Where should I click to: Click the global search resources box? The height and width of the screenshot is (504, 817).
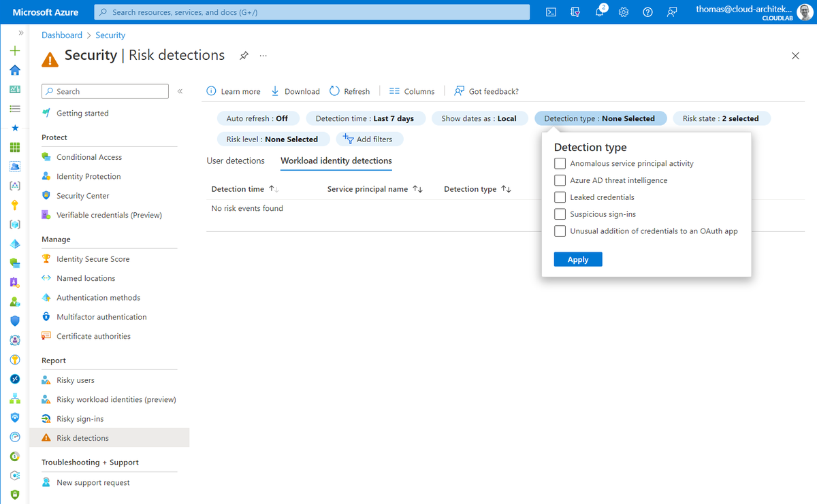(312, 12)
